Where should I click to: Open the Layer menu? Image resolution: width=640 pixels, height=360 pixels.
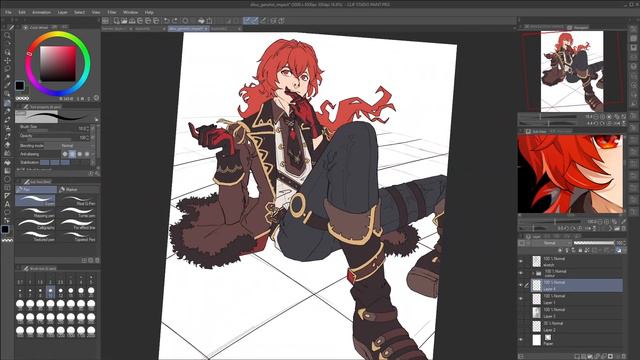pos(62,12)
